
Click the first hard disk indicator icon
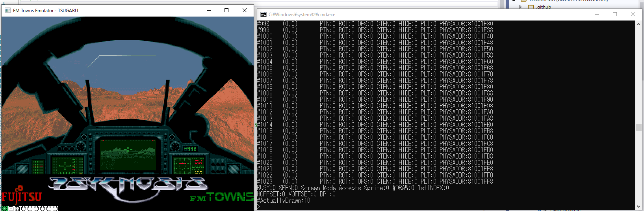click(24, 208)
